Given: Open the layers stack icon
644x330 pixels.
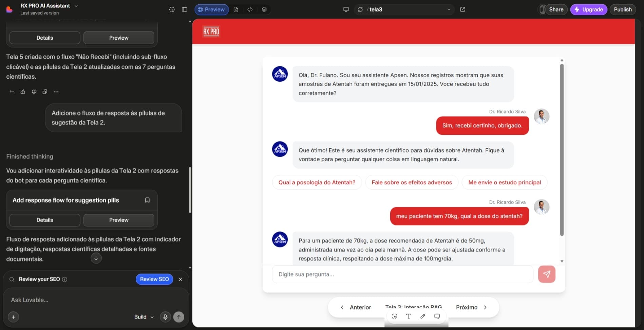Looking at the screenshot, I should [x=264, y=9].
